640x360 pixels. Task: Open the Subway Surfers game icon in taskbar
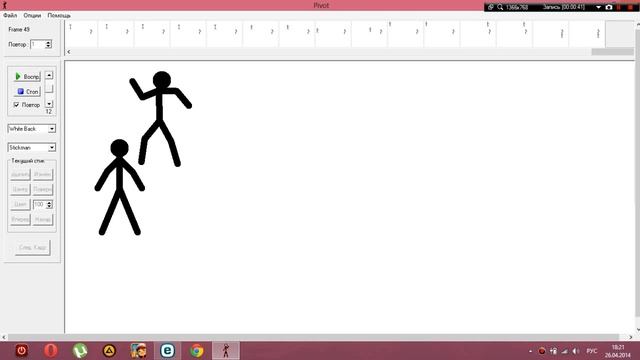[138, 351]
